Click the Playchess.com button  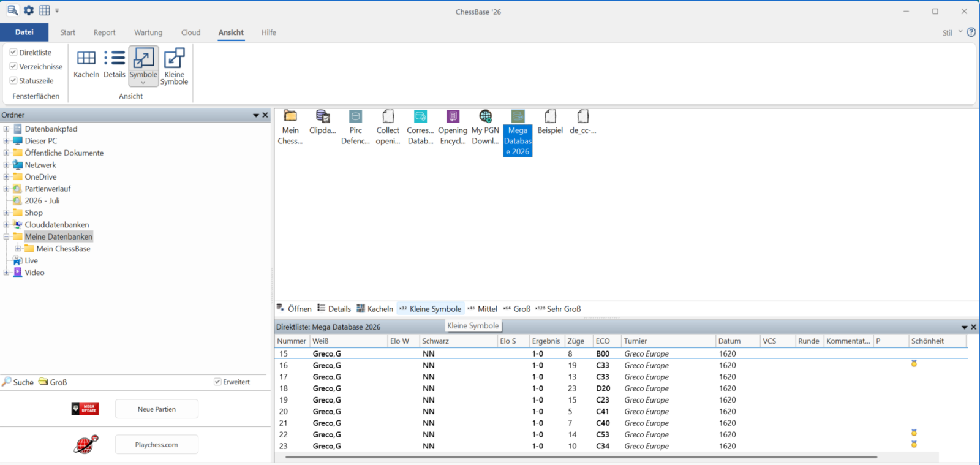tap(157, 444)
